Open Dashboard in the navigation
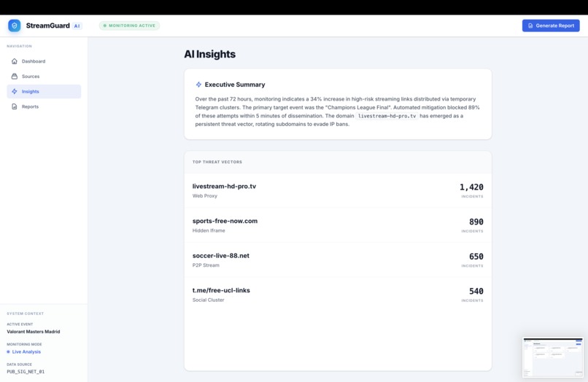 pyautogui.click(x=44, y=61)
